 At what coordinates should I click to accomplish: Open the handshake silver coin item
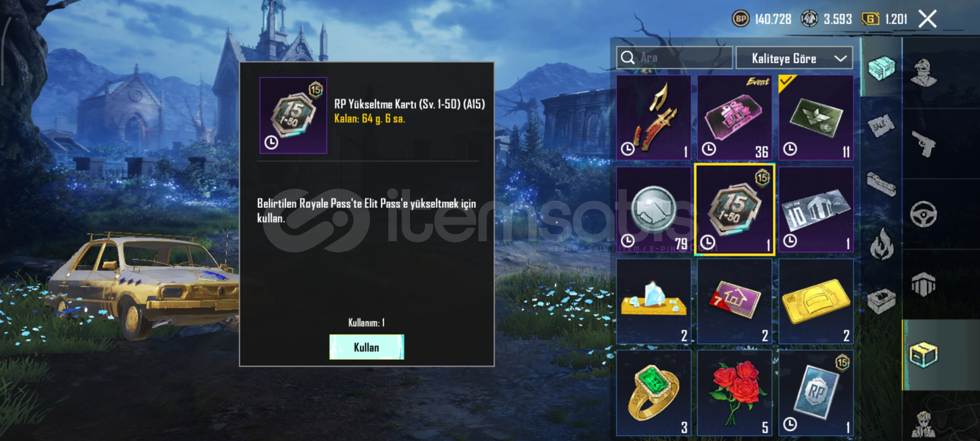[653, 209]
